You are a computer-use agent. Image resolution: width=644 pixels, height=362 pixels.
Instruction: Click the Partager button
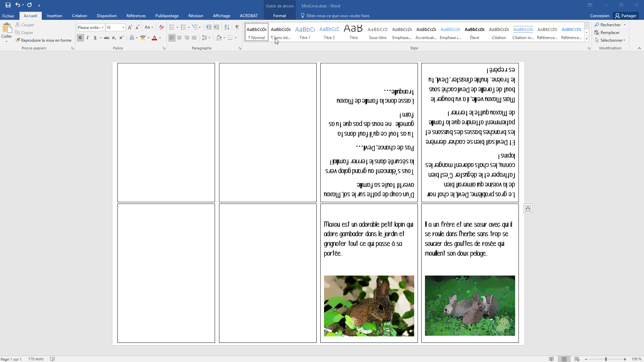626,16
